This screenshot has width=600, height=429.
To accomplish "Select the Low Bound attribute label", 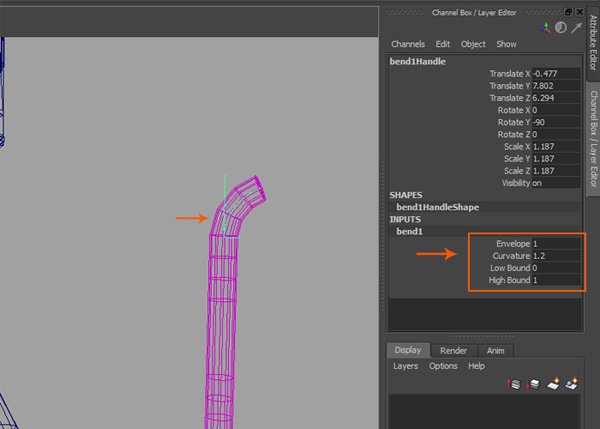I will point(510,268).
